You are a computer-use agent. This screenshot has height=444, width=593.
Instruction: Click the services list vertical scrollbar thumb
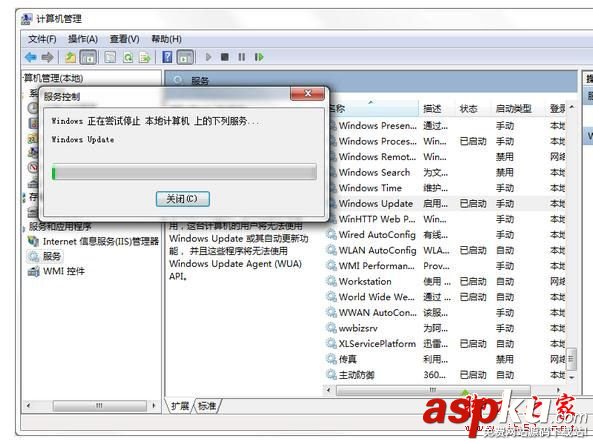click(571, 359)
